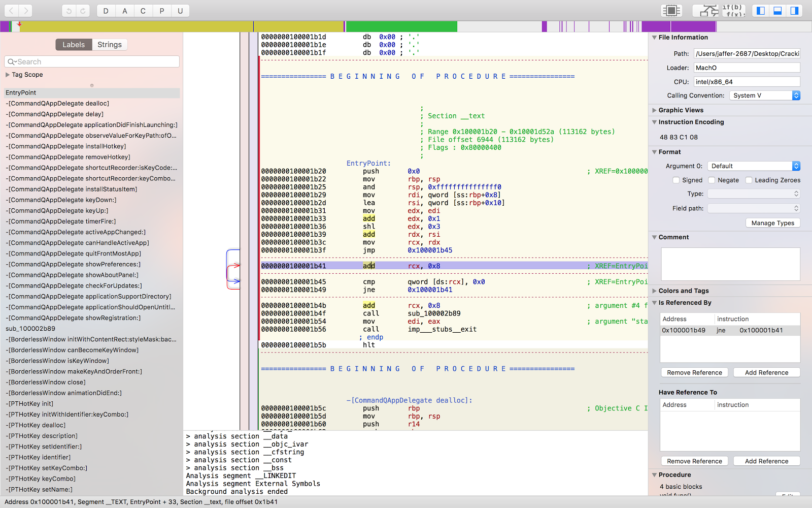The width and height of the screenshot is (812, 508).
Task: Click Remove Reference under Have Reference To
Action: coord(694,461)
